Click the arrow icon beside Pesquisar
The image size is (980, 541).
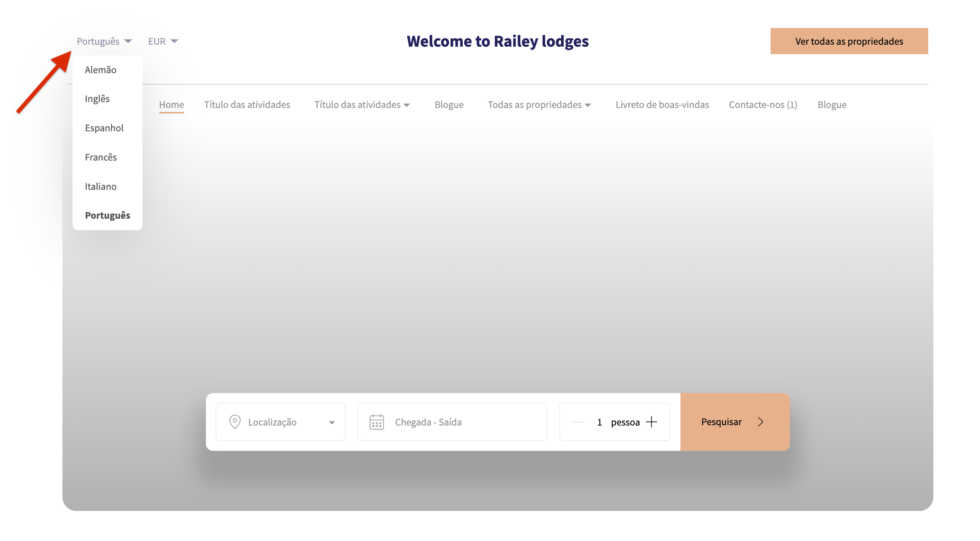(761, 422)
